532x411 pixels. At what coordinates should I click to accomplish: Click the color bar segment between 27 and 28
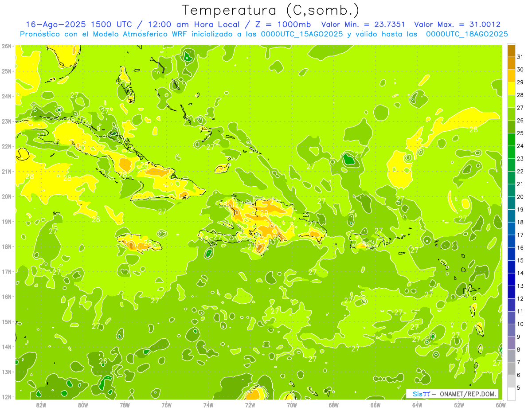511,102
